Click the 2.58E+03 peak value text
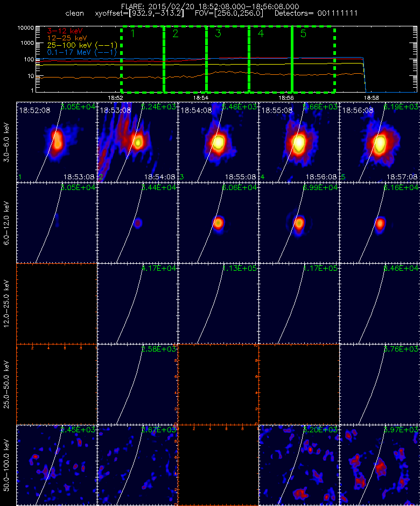 (x=158, y=349)
